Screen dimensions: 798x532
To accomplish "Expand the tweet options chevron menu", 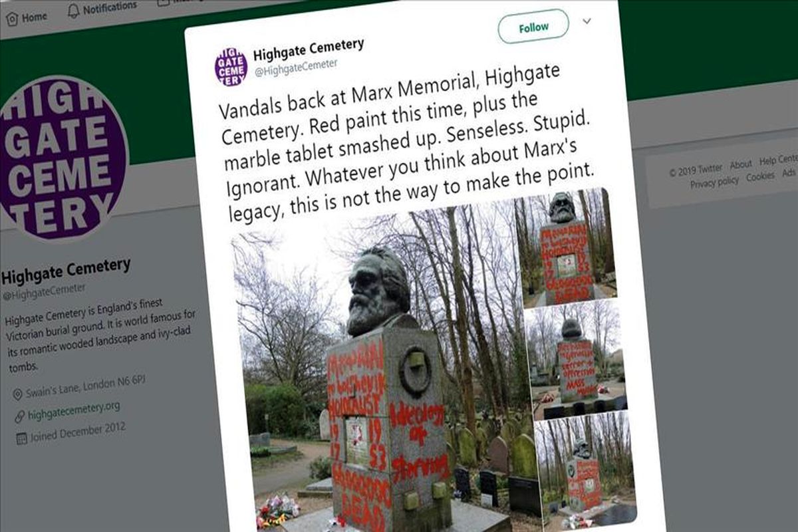I will (x=587, y=21).
